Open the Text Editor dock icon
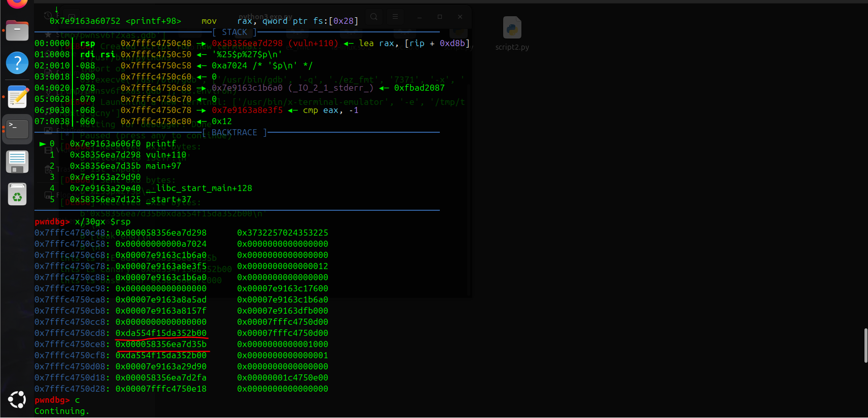Image resolution: width=868 pixels, height=418 pixels. (17, 96)
